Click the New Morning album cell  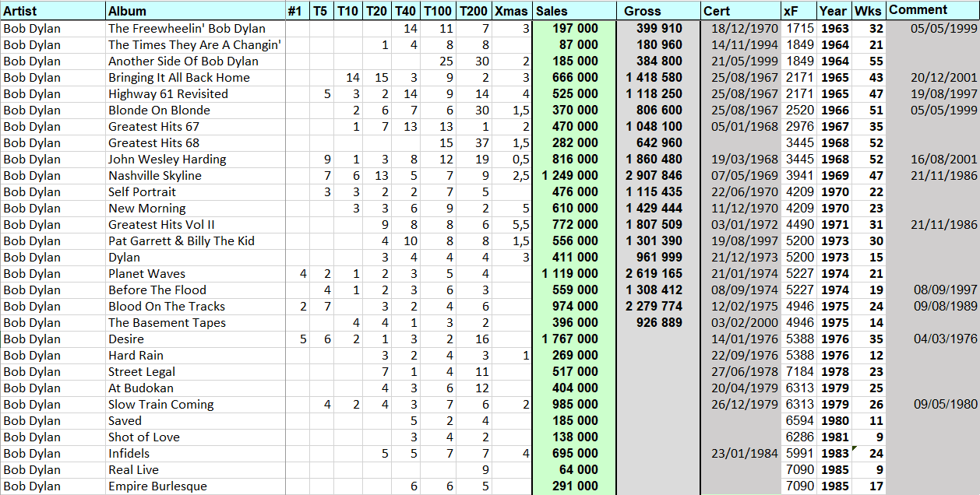196,209
